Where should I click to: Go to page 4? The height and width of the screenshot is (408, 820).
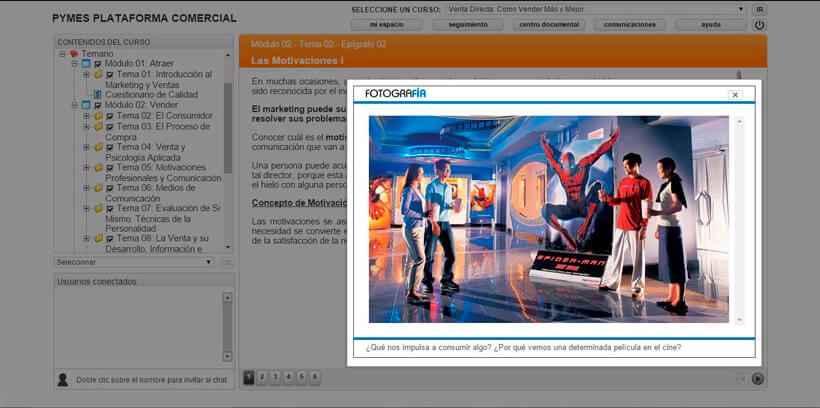pyautogui.click(x=288, y=378)
